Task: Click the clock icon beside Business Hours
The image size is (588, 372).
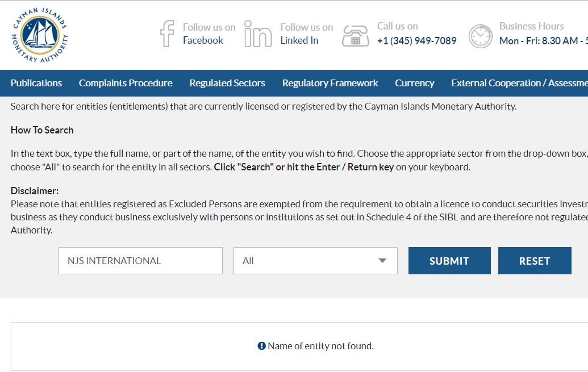Action: (481, 36)
